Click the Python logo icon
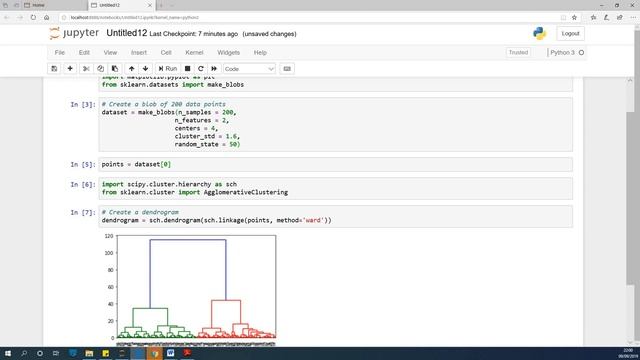Image resolution: width=640 pixels, height=360 pixels. point(539,33)
